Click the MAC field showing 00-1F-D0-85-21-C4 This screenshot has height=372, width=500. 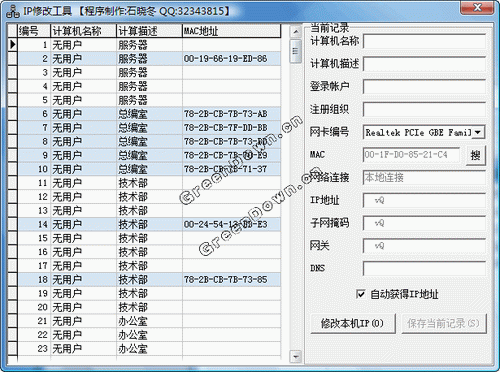tap(412, 155)
